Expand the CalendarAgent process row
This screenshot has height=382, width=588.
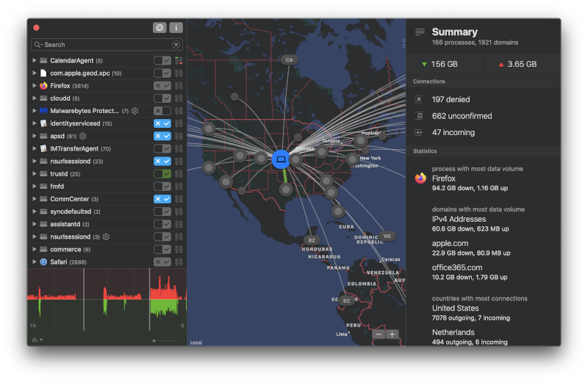pos(34,60)
